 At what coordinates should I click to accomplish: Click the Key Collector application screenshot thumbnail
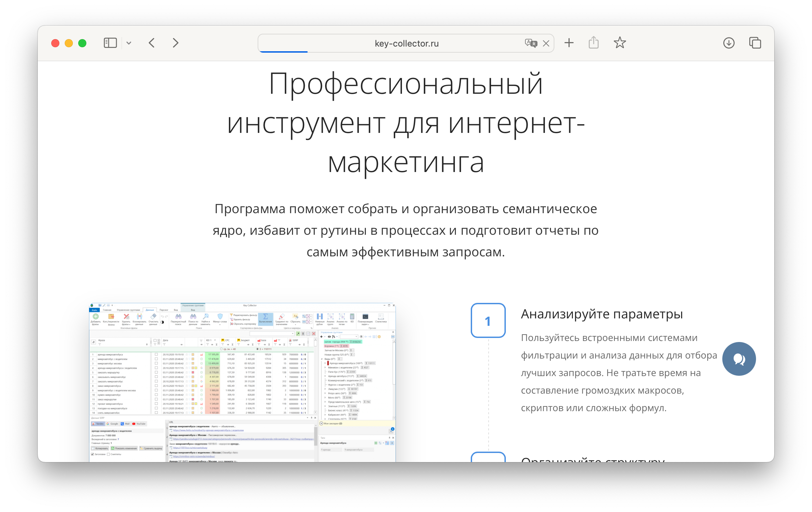coord(242,382)
